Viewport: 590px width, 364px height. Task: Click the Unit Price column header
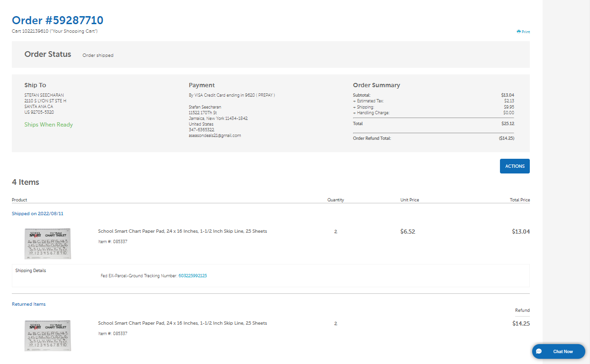tap(409, 200)
